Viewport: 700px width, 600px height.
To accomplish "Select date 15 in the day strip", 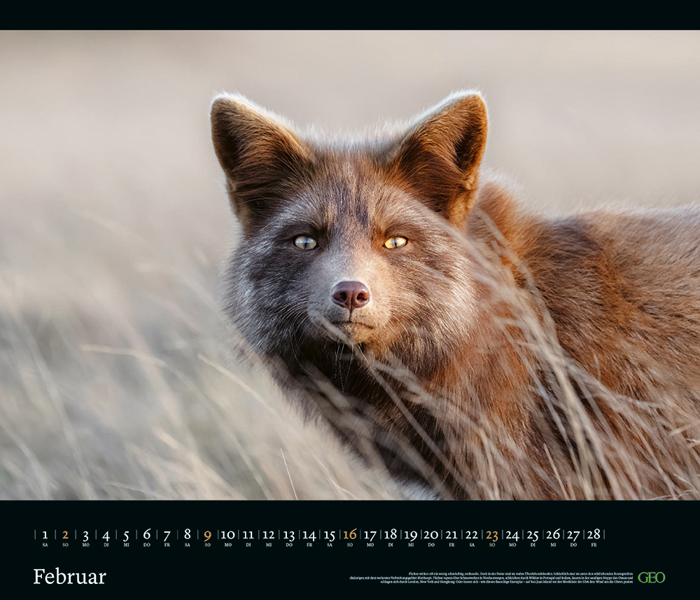I will [x=330, y=535].
